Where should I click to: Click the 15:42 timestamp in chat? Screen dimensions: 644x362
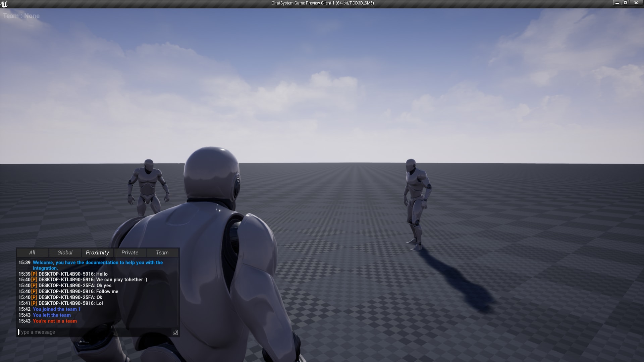tap(24, 309)
